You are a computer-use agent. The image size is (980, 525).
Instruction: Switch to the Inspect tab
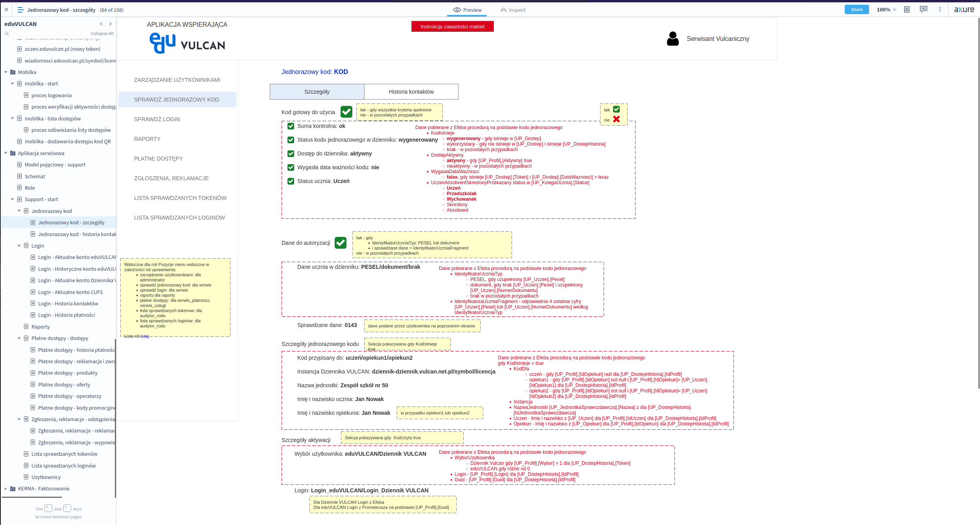tap(513, 10)
